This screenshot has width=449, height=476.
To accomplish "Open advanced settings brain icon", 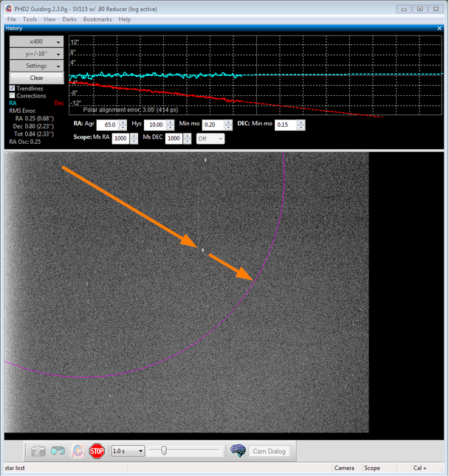I will 238,451.
